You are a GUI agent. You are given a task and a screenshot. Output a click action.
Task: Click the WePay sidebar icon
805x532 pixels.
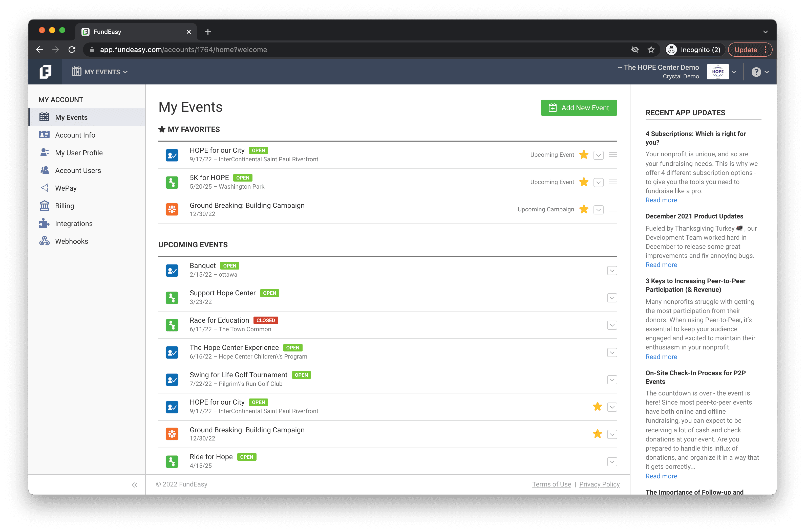coord(45,188)
